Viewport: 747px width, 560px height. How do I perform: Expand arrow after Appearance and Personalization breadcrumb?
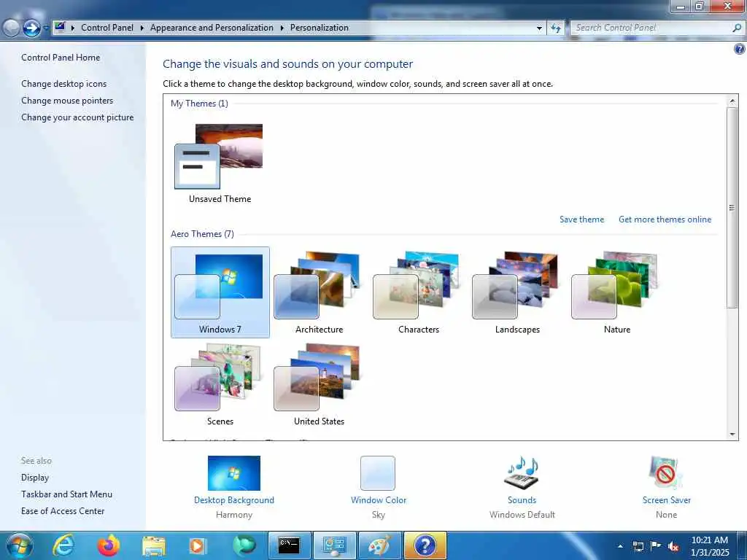coord(282,28)
